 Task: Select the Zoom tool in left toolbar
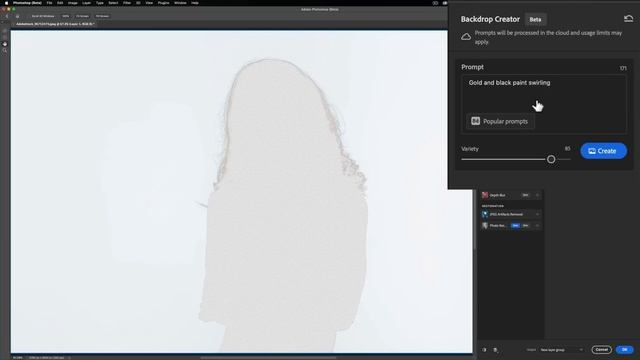(5, 51)
